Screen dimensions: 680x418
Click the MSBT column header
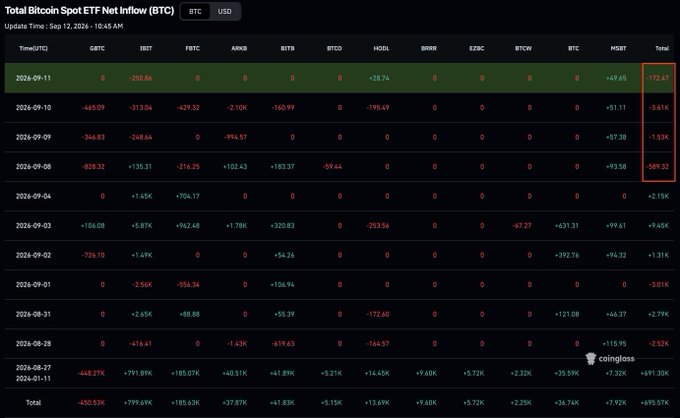618,48
